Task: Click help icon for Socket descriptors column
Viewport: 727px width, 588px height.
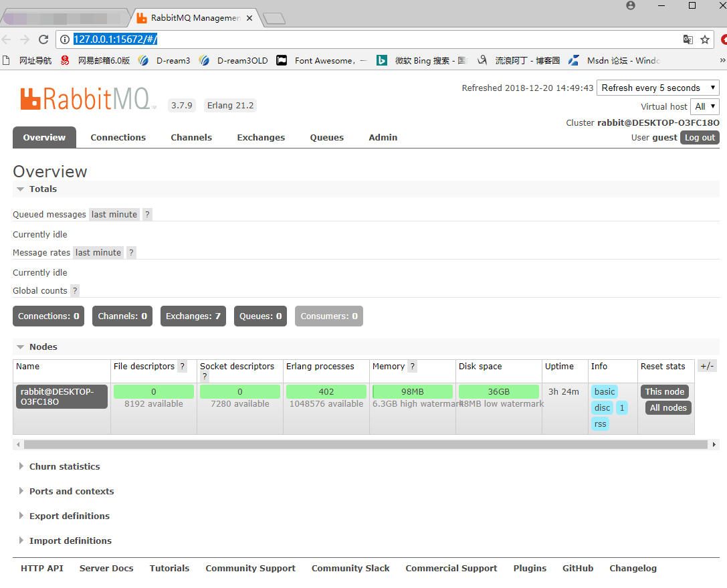Action: [205, 377]
